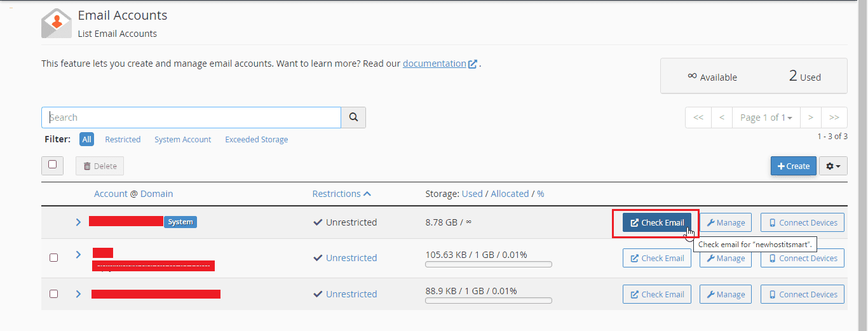
Task: Select the Exceeded Storage filter
Action: click(x=256, y=139)
